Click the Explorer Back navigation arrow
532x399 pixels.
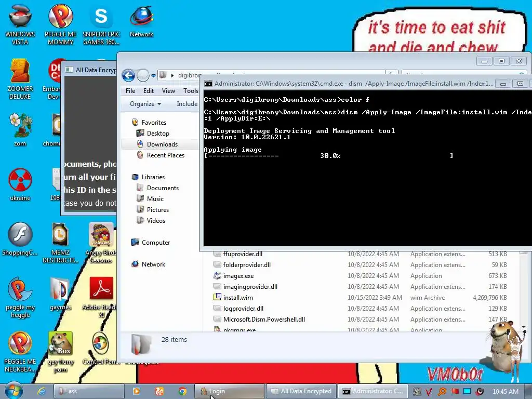[128, 75]
